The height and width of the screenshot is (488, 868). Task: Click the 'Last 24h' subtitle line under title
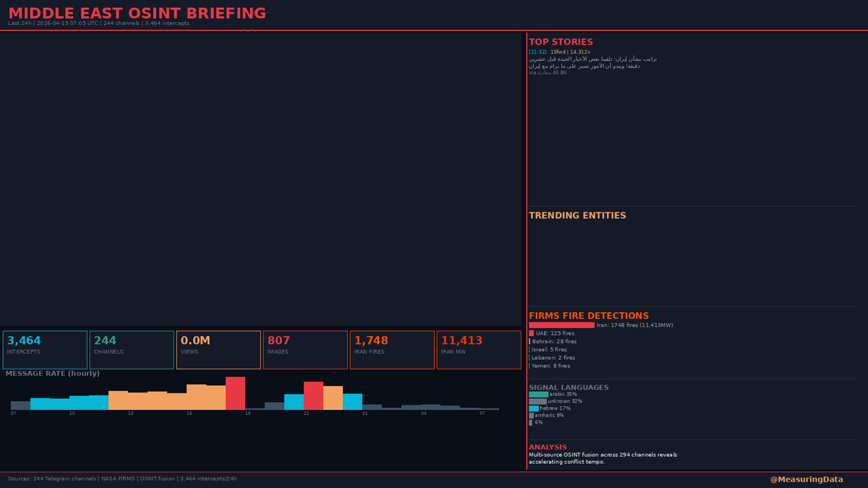point(98,23)
